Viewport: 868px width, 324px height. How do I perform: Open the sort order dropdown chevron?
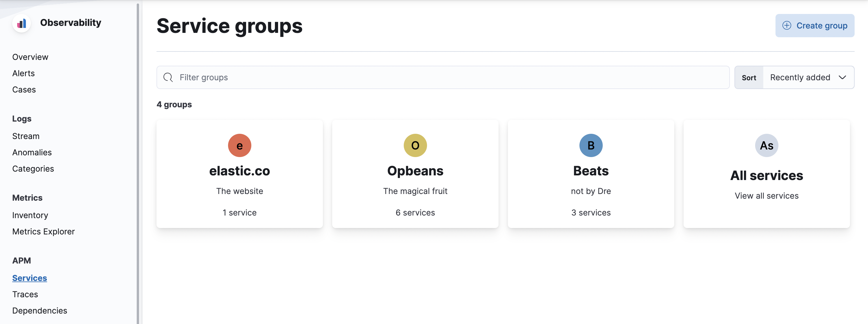pos(842,77)
